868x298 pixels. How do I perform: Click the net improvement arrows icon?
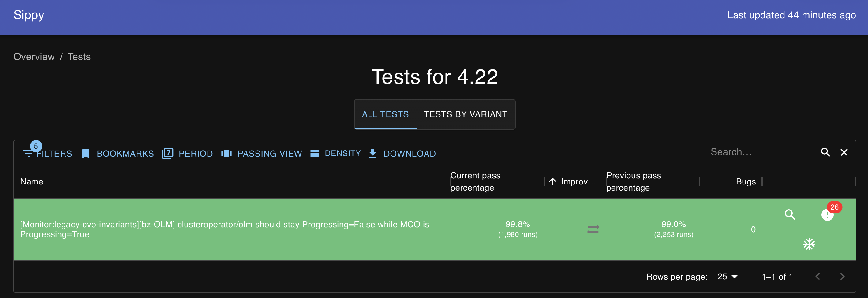593,229
